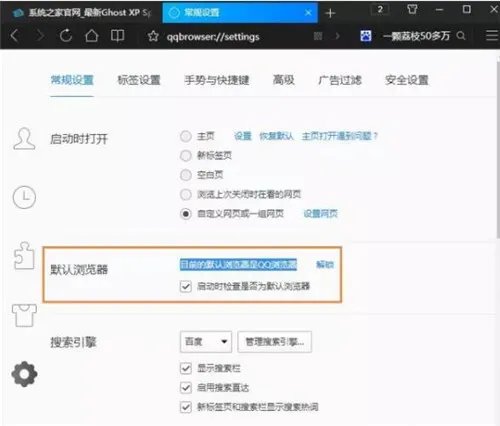Switch to 广告过滤 tab
Viewport: 500px width, 426px height.
pos(340,80)
